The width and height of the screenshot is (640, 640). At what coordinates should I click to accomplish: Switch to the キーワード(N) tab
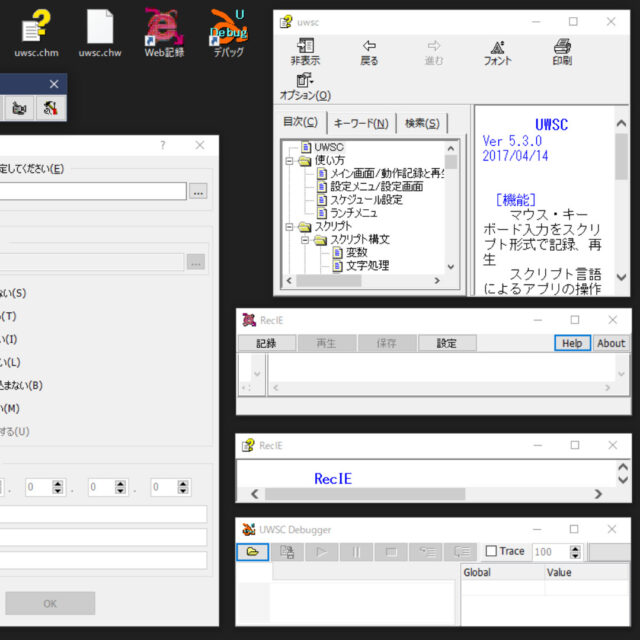pos(361,123)
